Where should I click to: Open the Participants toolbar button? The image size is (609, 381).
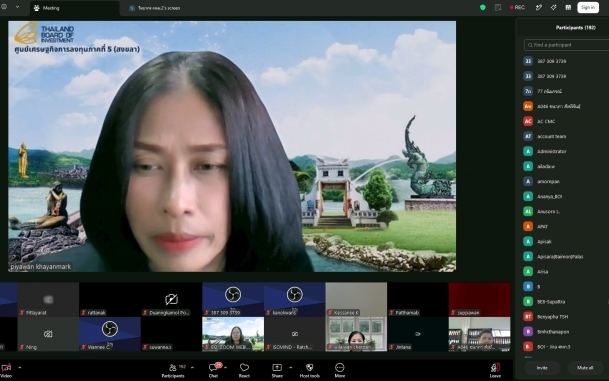pyautogui.click(x=173, y=370)
